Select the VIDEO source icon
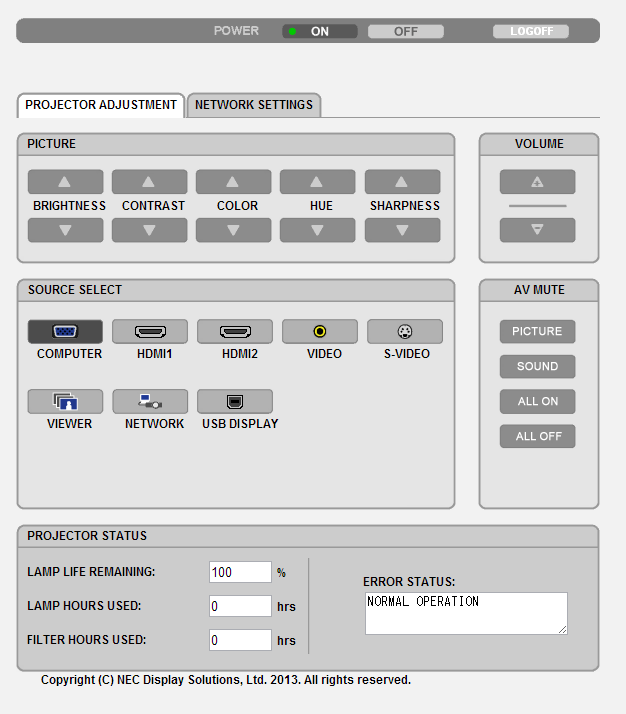This screenshot has height=714, width=626. (320, 331)
